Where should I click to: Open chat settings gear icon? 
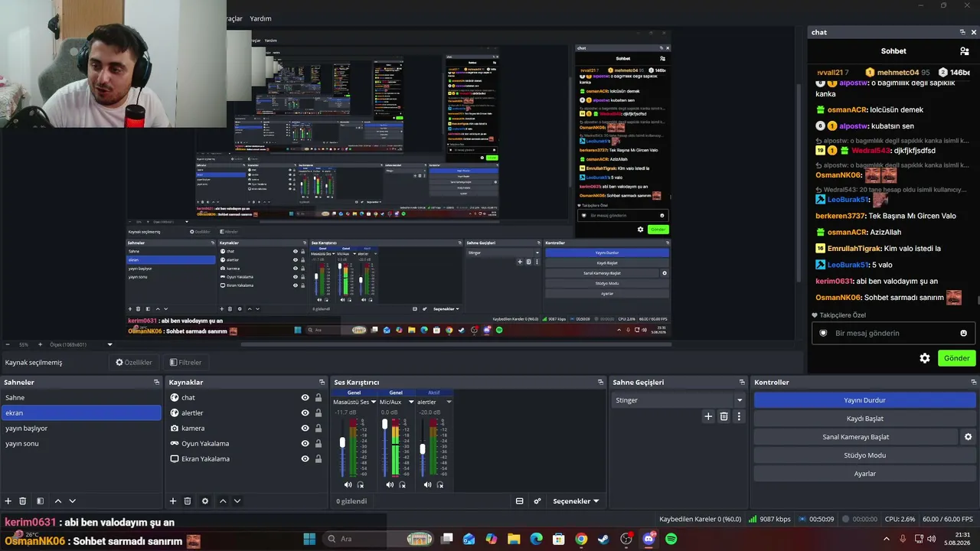coord(925,358)
